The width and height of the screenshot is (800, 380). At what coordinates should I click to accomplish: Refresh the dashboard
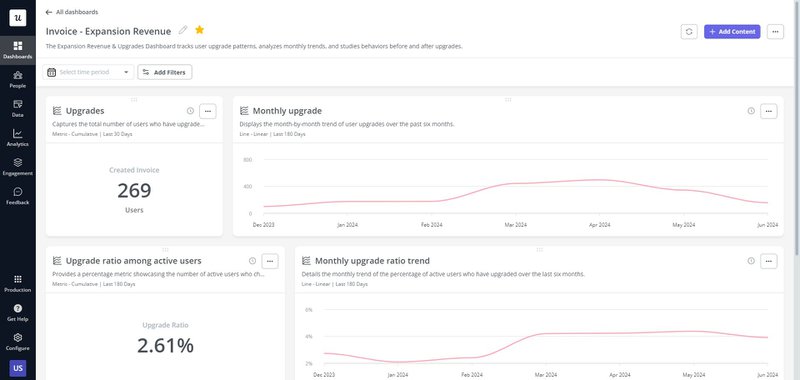(689, 32)
